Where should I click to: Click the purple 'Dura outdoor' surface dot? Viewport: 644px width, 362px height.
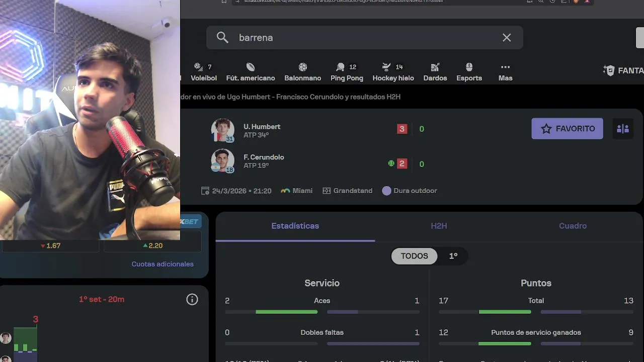pos(386,191)
